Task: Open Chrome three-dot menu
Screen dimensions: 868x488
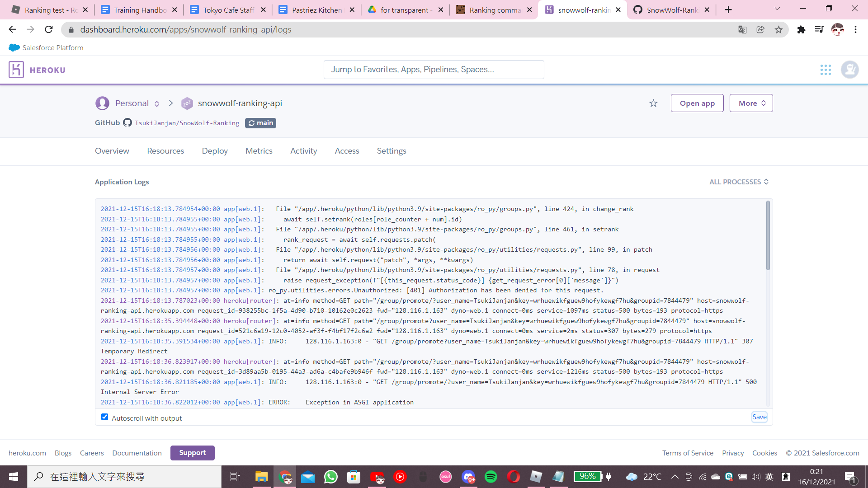Action: tap(855, 29)
